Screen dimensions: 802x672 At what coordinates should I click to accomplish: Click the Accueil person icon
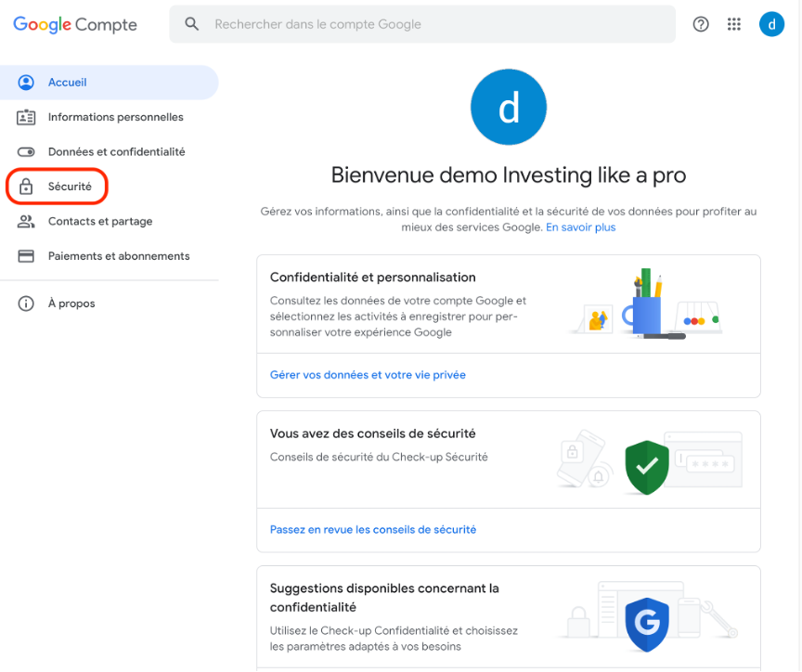pos(26,83)
